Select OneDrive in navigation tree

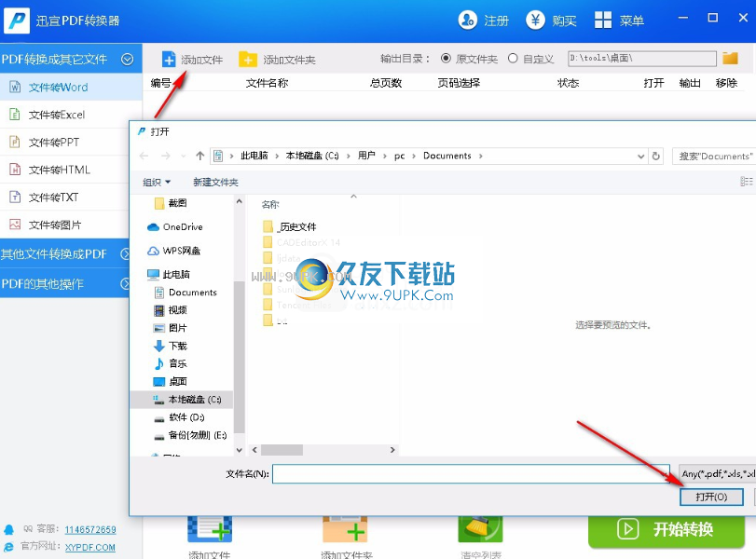184,227
